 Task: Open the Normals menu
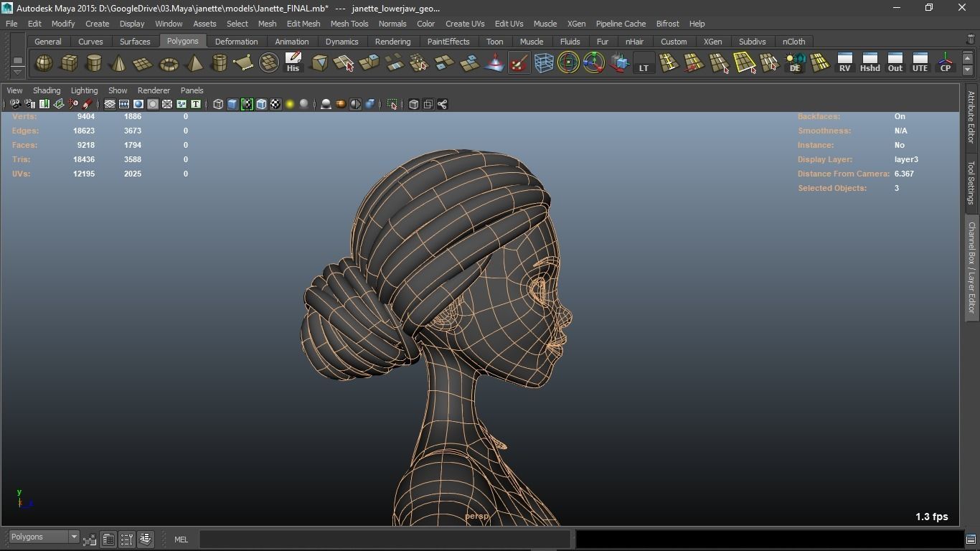(392, 24)
